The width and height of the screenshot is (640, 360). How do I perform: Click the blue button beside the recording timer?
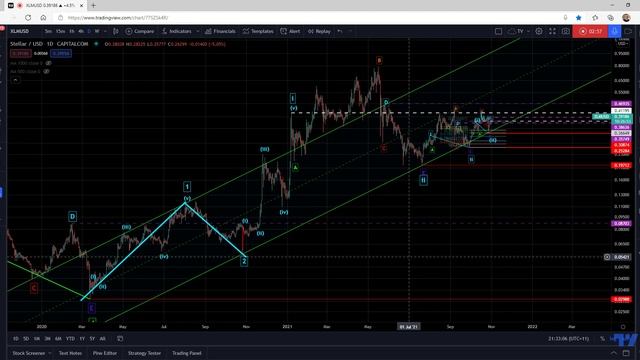tap(615, 31)
